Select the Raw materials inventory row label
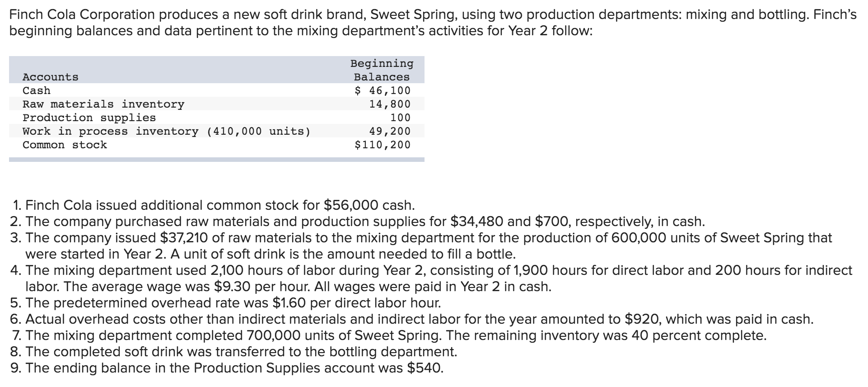 (x=103, y=104)
